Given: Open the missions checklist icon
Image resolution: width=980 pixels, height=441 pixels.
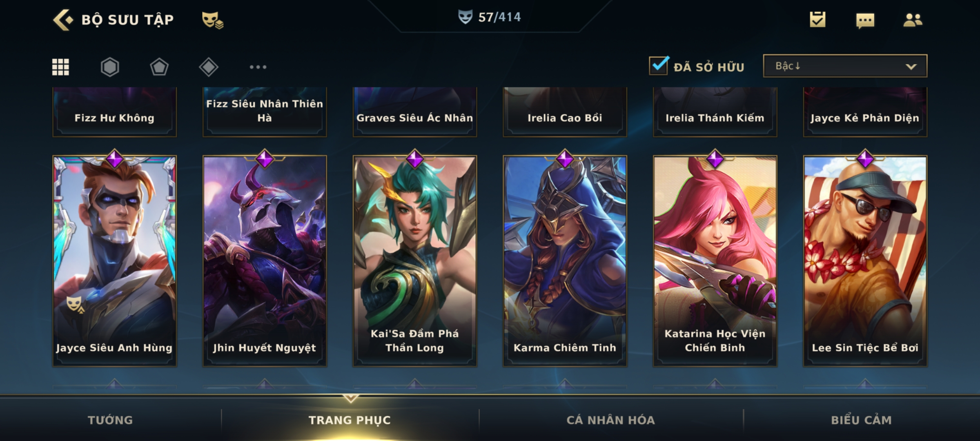Looking at the screenshot, I should 817,20.
